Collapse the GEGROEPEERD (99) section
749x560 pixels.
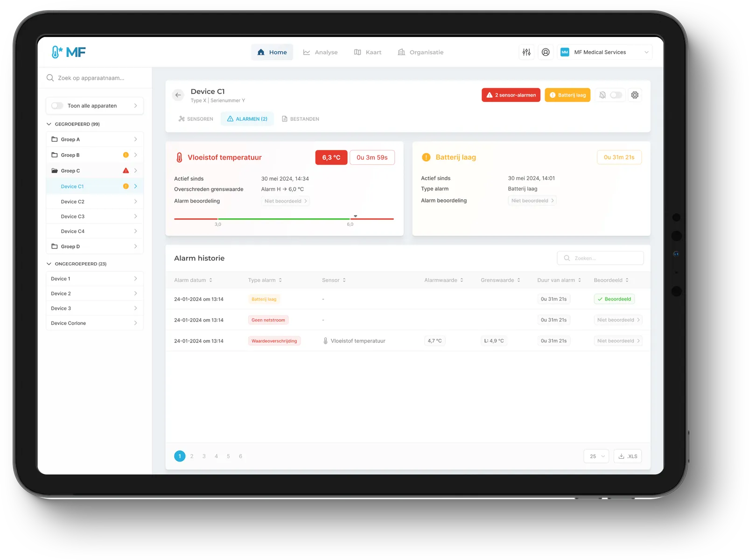click(49, 124)
